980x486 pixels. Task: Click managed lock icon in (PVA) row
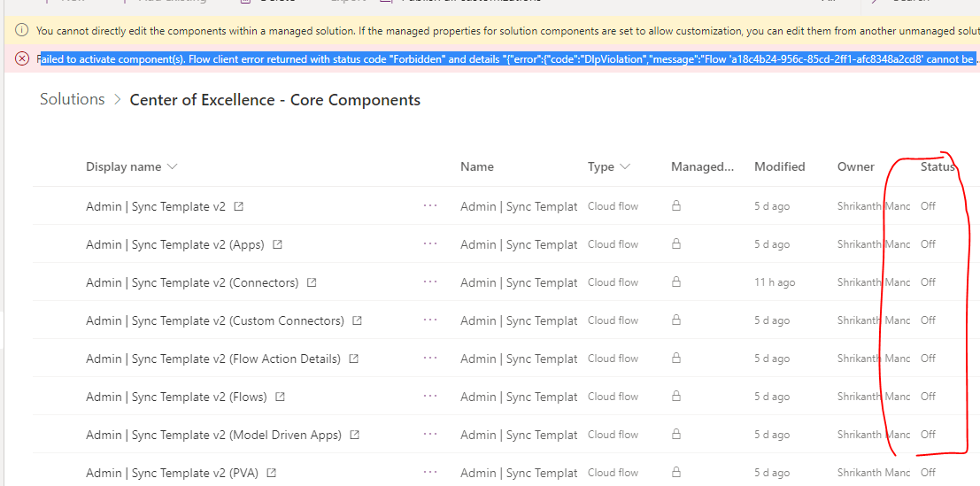pyautogui.click(x=675, y=472)
